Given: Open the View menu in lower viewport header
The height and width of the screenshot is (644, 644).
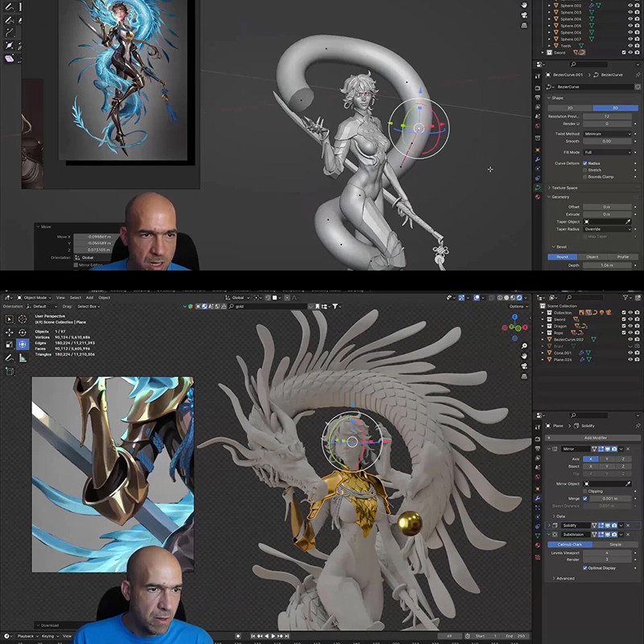Looking at the screenshot, I should pyautogui.click(x=60, y=298).
